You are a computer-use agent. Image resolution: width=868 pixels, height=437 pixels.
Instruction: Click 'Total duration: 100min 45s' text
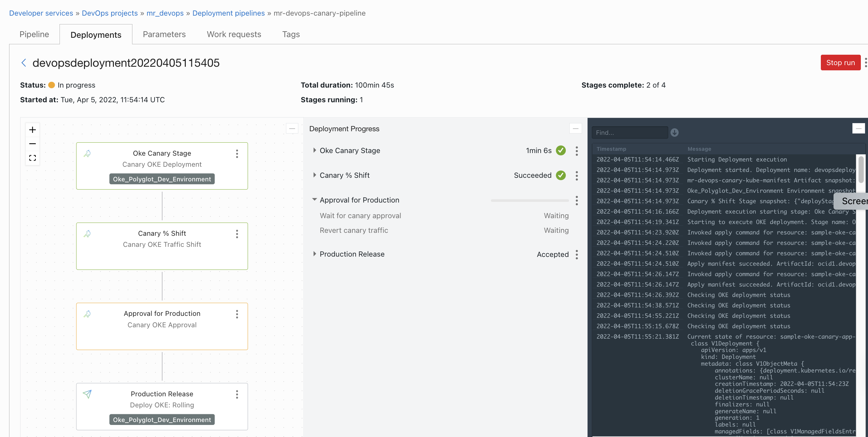tap(347, 85)
